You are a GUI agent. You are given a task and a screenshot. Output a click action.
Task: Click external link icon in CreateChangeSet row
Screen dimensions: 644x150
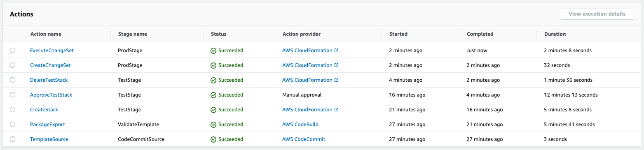pyautogui.click(x=336, y=65)
